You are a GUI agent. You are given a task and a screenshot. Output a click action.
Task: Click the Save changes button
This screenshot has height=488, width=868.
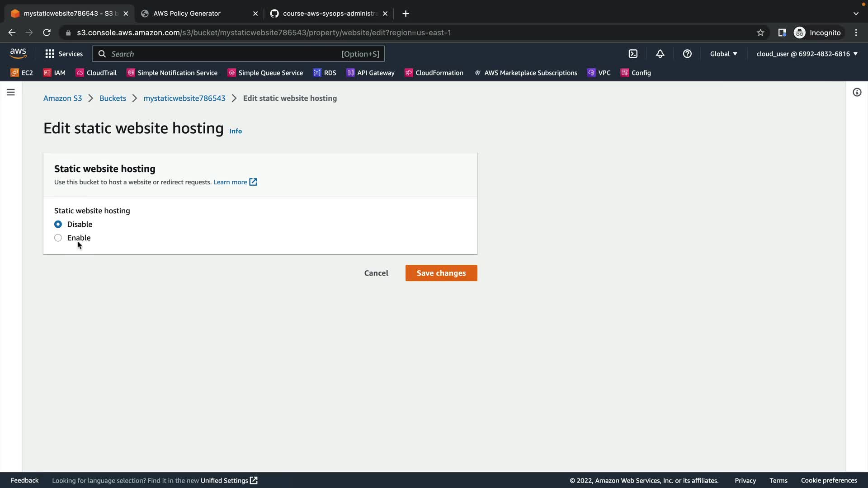(441, 273)
